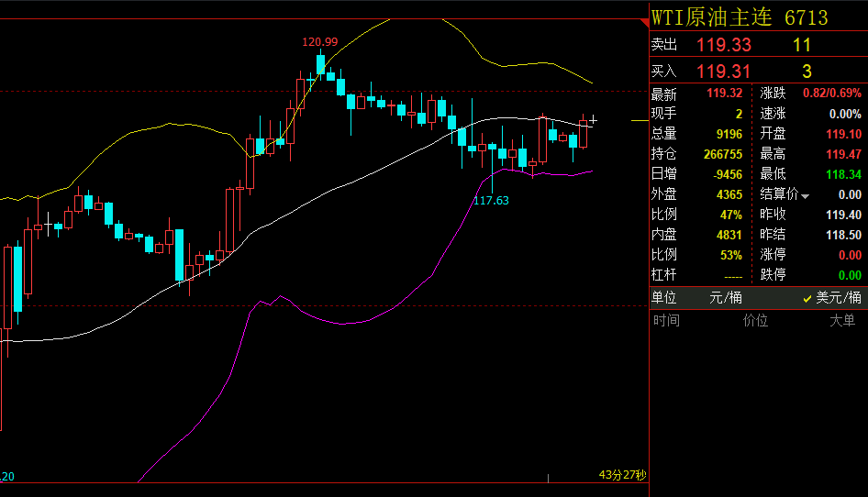The width and height of the screenshot is (868, 497).
Task: Click the 买入 label
Action: click(x=663, y=72)
